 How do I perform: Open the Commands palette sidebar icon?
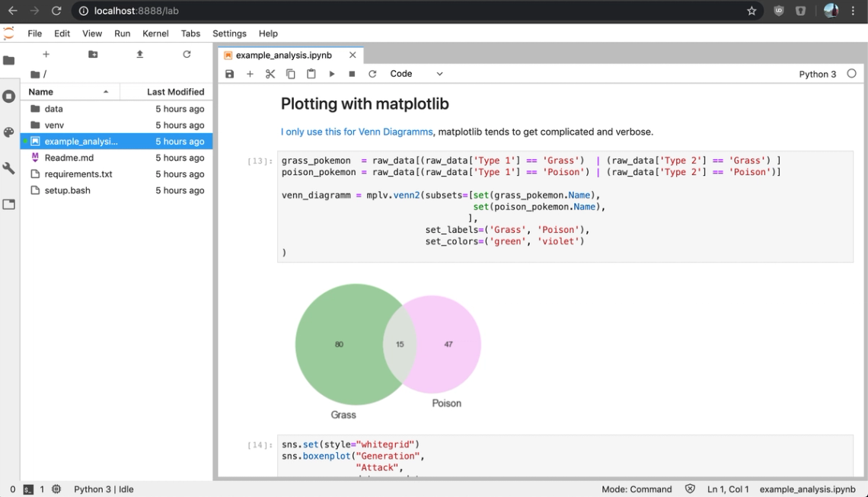coord(9,132)
